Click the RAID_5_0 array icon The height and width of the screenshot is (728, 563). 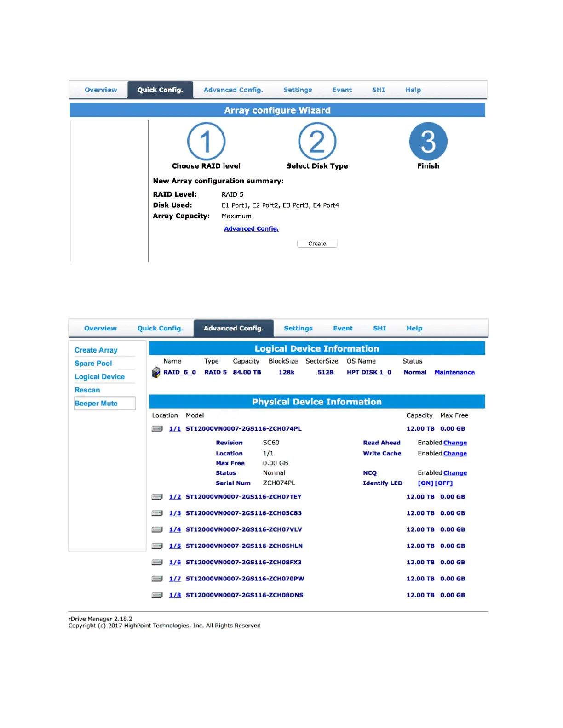[156, 373]
